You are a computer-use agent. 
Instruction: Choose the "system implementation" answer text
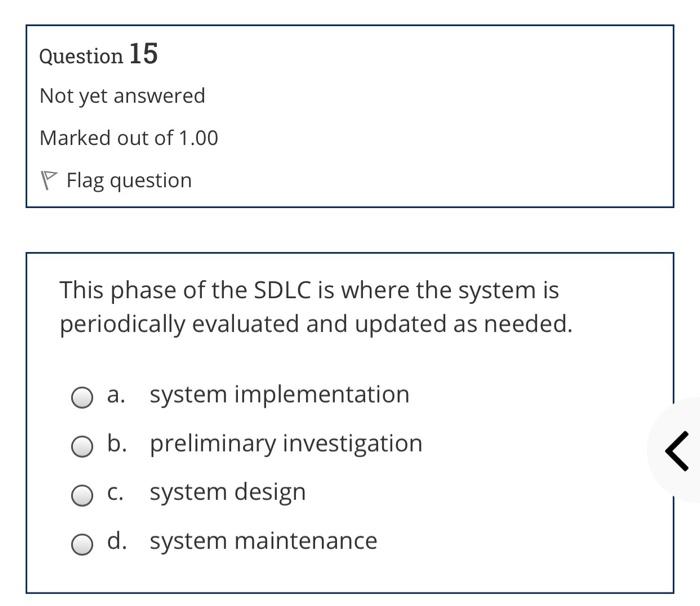pyautogui.click(x=279, y=395)
